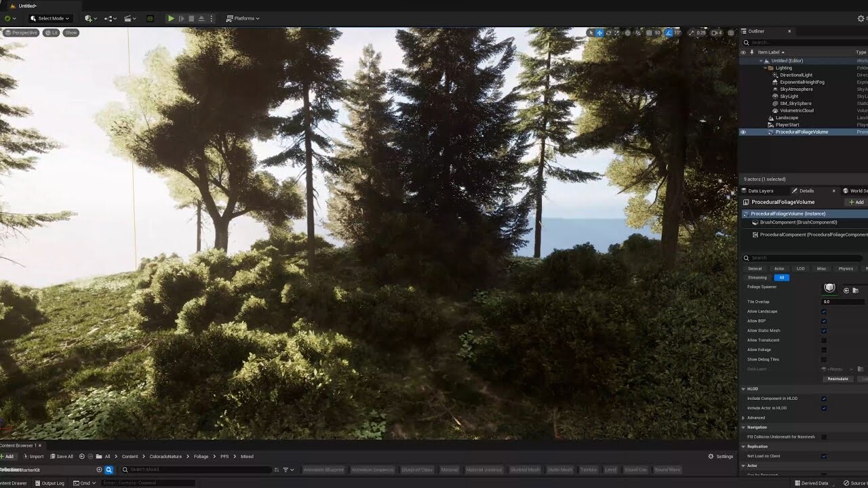The image size is (868, 488).
Task: Toggle world/local coordinate space globe icon
Action: (x=628, y=33)
